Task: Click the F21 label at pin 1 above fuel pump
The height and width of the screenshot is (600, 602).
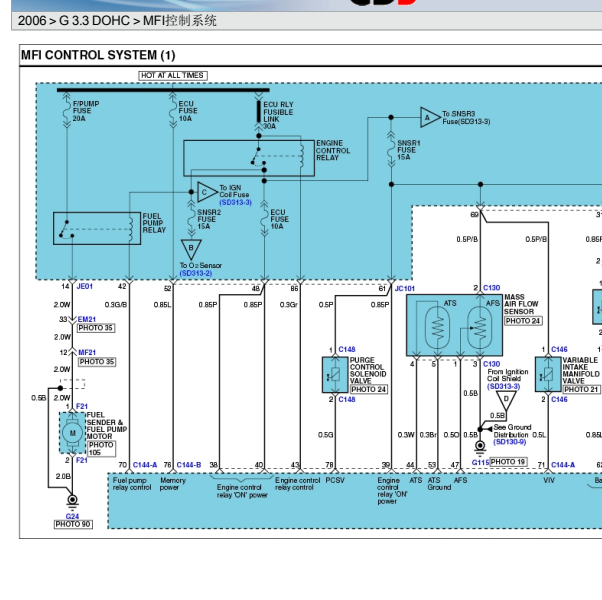Action: 82,406
